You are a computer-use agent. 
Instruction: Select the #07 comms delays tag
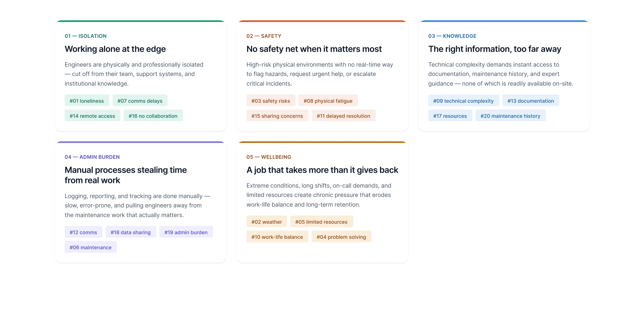click(140, 101)
